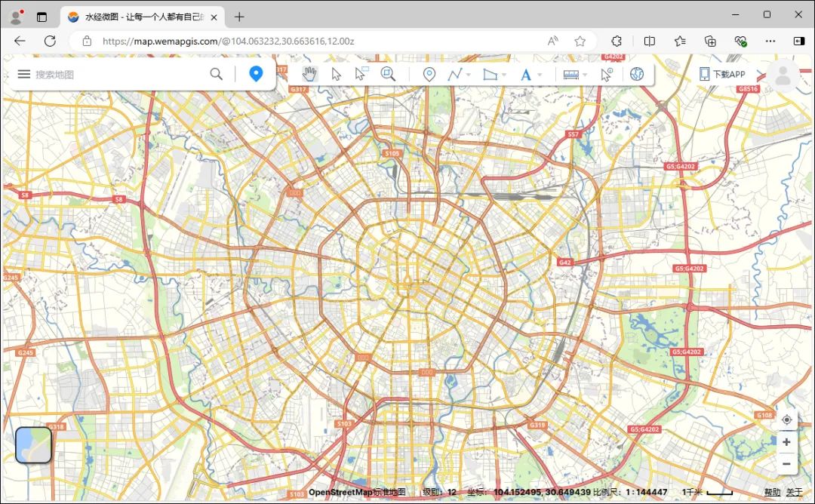Viewport: 815px width, 504px height.
Task: Open browser essentials heart icon
Action: pyautogui.click(x=741, y=41)
